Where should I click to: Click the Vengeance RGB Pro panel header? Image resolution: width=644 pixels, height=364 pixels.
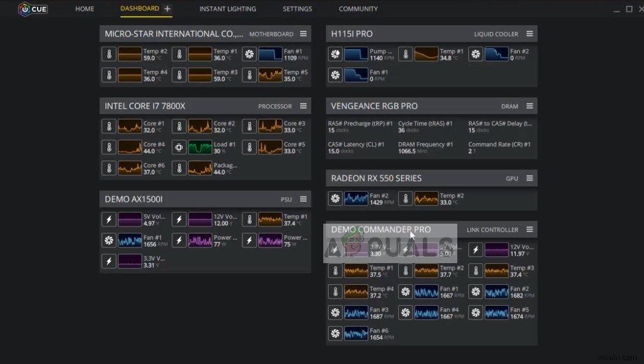click(x=431, y=106)
